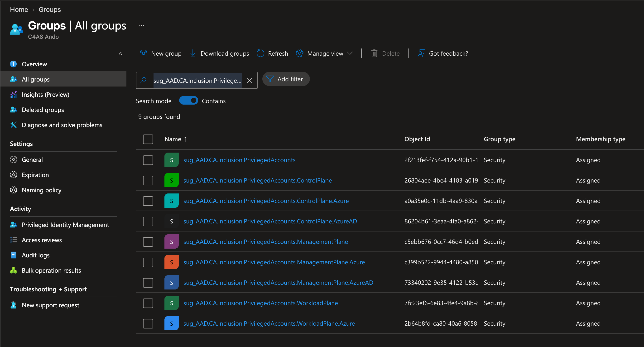
Task: Click the Delete trash can icon
Action: coord(374,53)
